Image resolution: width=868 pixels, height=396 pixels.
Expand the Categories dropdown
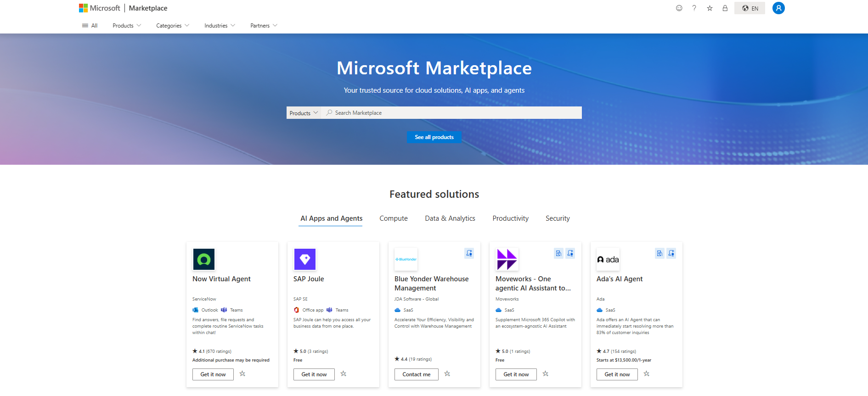pos(172,26)
